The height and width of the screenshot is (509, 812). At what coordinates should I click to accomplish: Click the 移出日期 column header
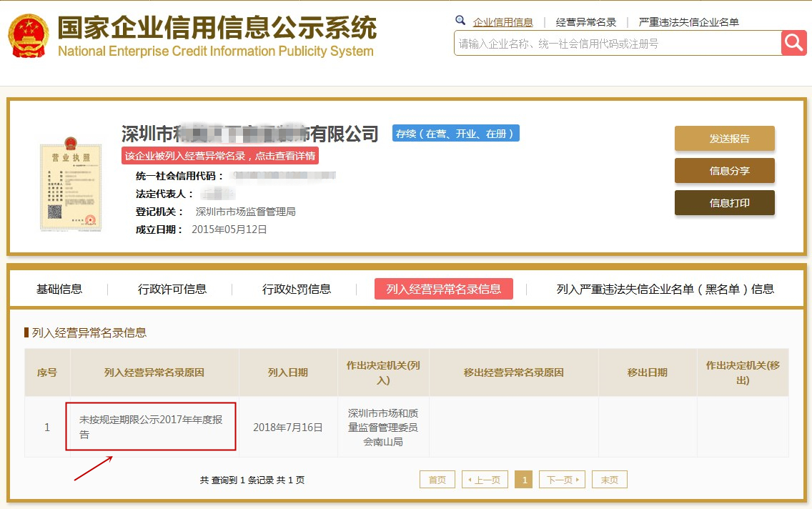pos(648,372)
